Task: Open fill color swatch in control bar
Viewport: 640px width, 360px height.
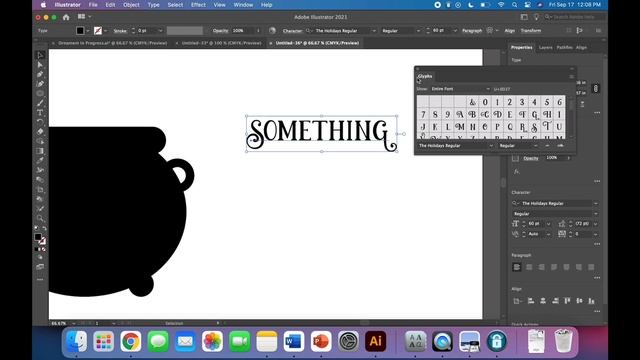Action: [80, 31]
